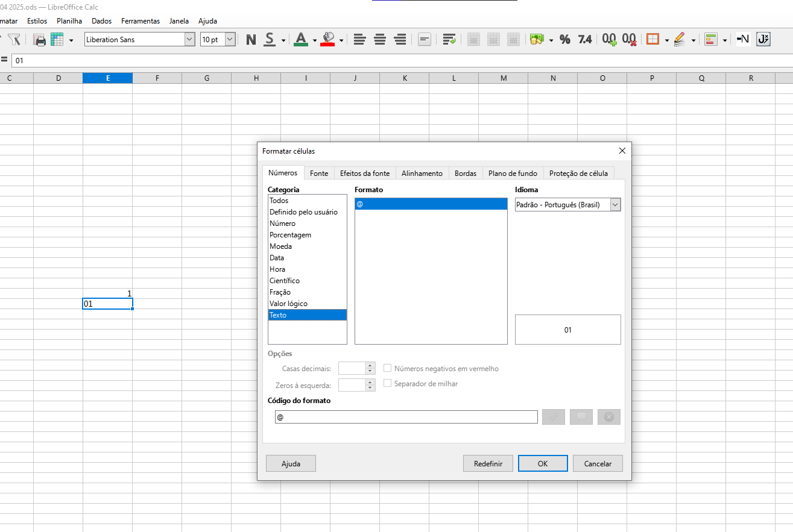The width and height of the screenshot is (793, 532).
Task: Align cell content left
Action: pyautogui.click(x=359, y=40)
